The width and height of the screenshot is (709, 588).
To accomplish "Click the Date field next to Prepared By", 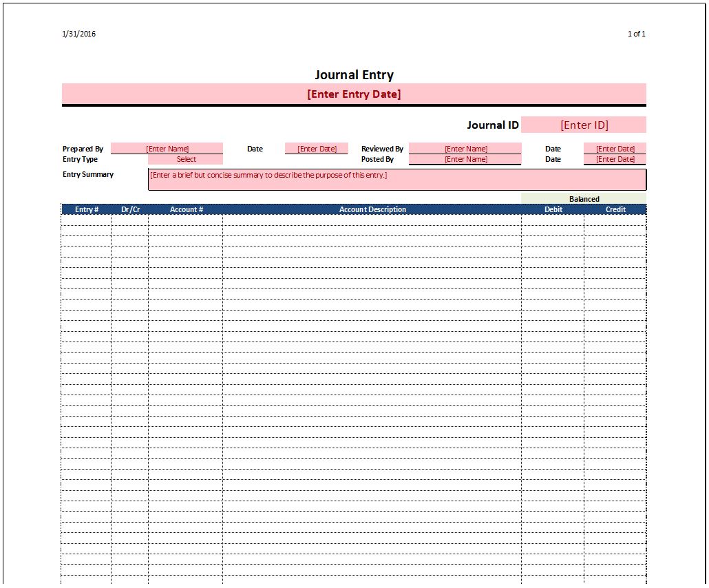I will click(316, 148).
